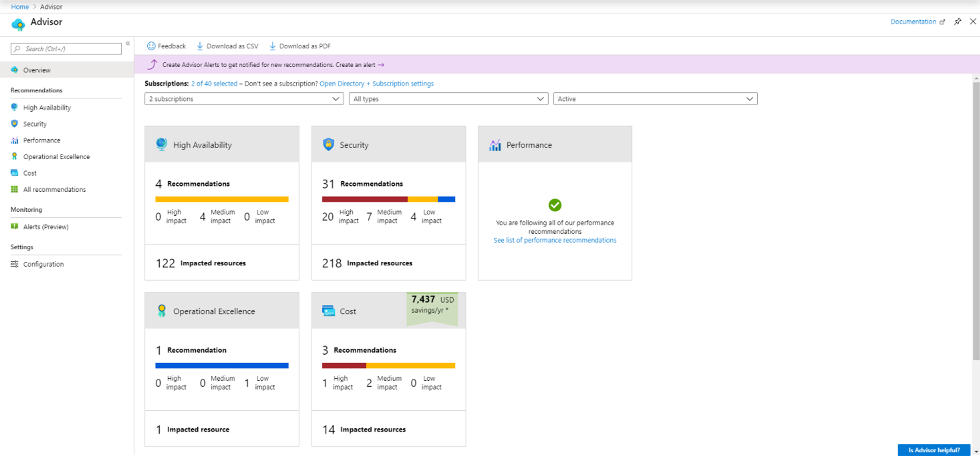Click the vertical scrollbar on the right
This screenshot has width=980, height=456.
[x=976, y=221]
